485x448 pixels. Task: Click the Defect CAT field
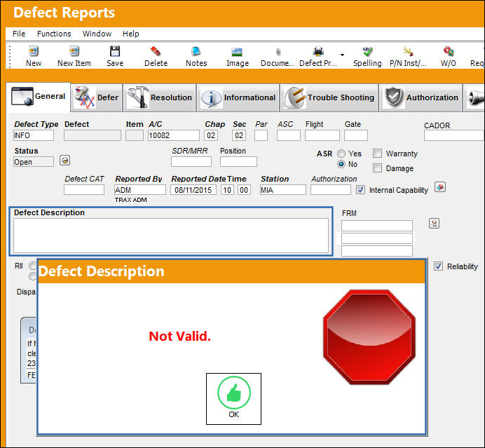click(x=84, y=190)
